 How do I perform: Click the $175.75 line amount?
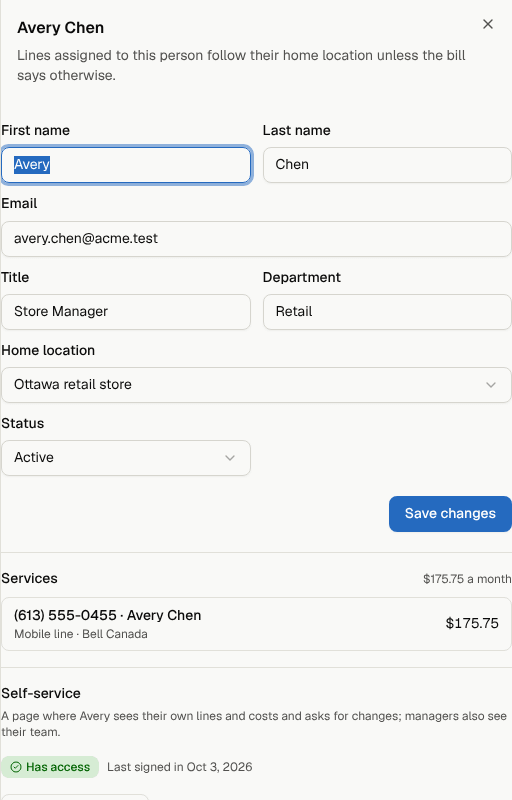point(472,623)
